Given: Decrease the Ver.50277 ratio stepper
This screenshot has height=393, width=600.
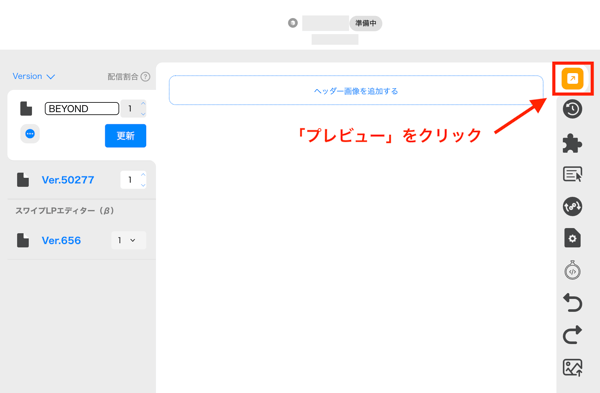Looking at the screenshot, I should tap(143, 185).
